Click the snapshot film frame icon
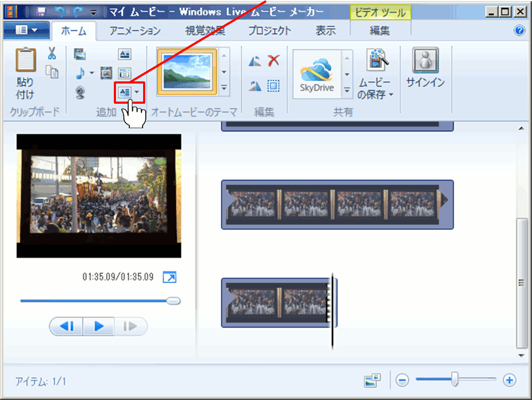Screen dimensions: 532x400 [x=106, y=73]
